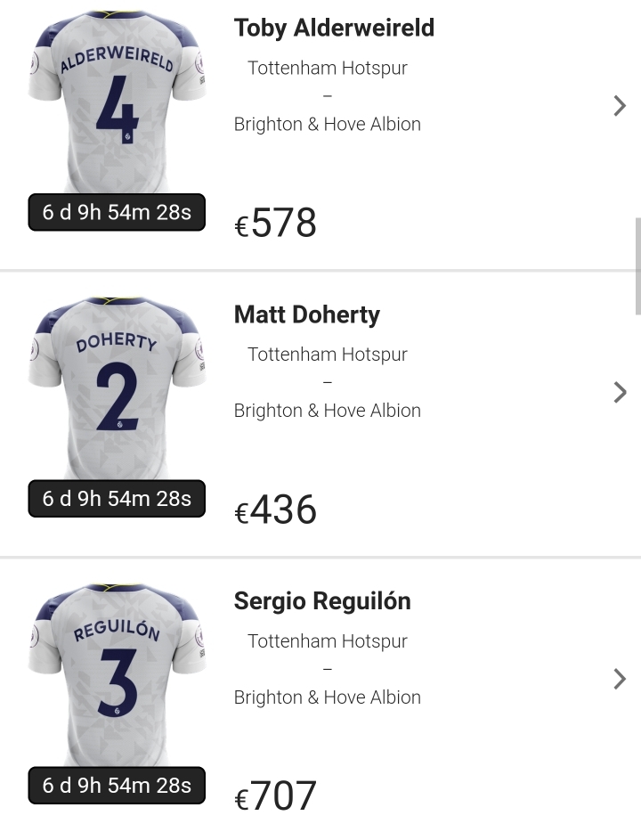Click the Matt Doherty name heading
The image size is (641, 840).
tap(306, 315)
